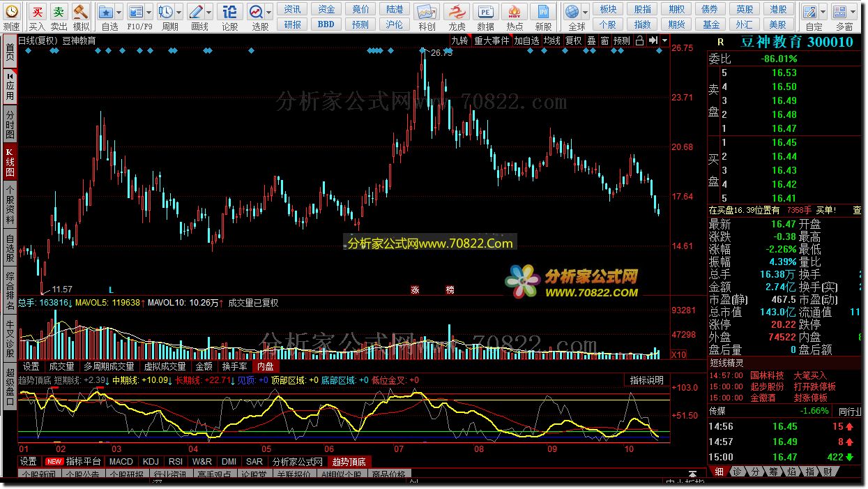Click 加自选 to add to watchlist

click(x=527, y=40)
